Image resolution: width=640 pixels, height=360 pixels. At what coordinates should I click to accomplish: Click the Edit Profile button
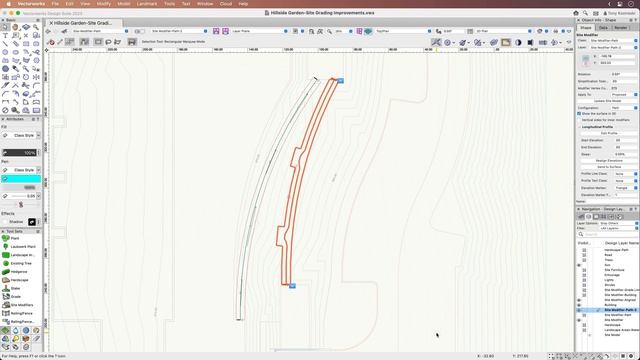(x=609, y=133)
